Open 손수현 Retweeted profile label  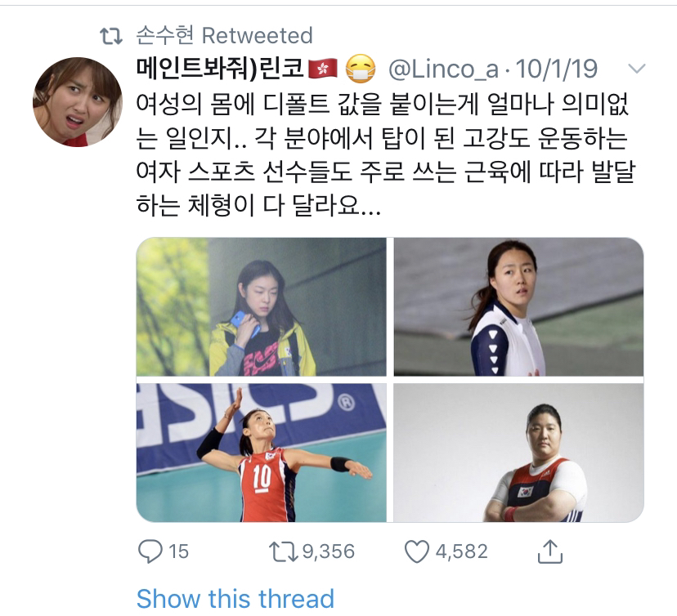pos(224,35)
